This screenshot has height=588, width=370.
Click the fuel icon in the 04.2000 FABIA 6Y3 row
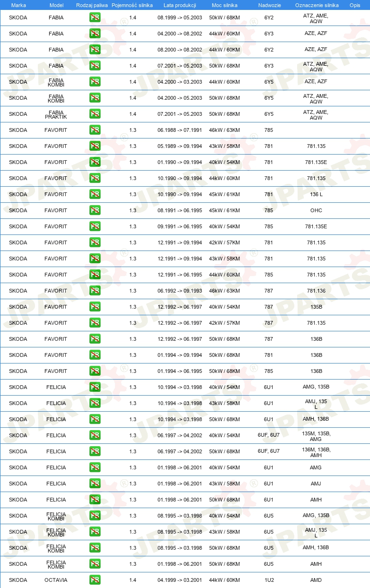click(95, 34)
